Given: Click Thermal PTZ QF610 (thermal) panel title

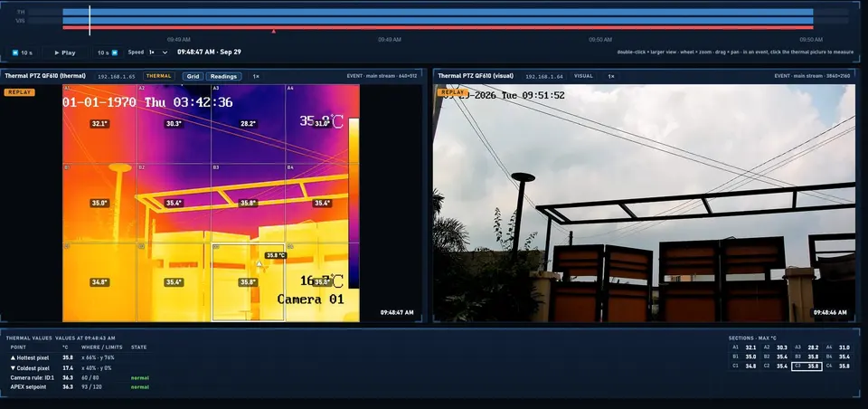Looking at the screenshot, I should tap(45, 76).
